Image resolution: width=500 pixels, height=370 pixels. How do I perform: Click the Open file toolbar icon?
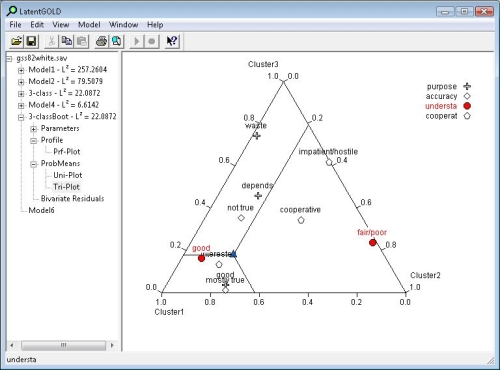[16, 41]
